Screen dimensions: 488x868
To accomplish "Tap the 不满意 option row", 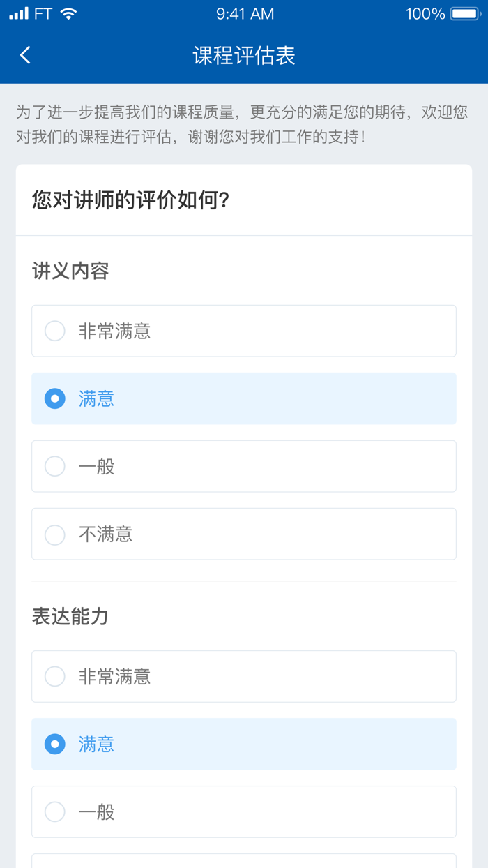I will click(x=244, y=534).
